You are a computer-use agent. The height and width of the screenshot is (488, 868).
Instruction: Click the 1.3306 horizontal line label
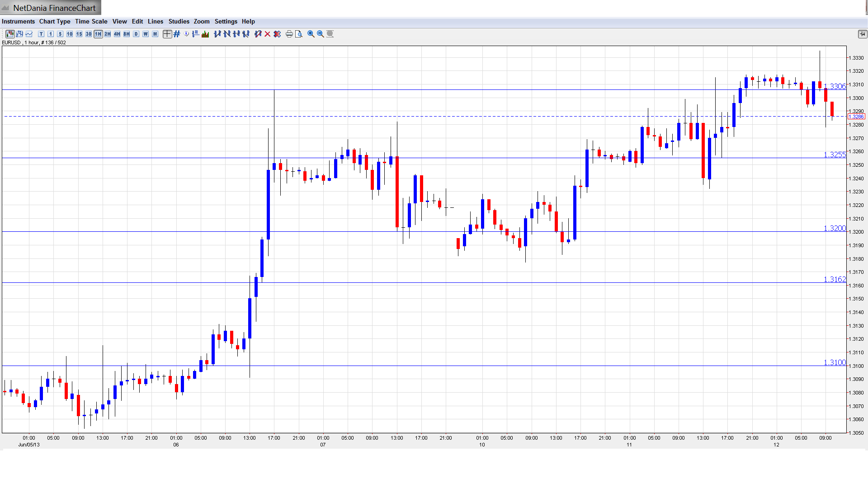click(834, 86)
